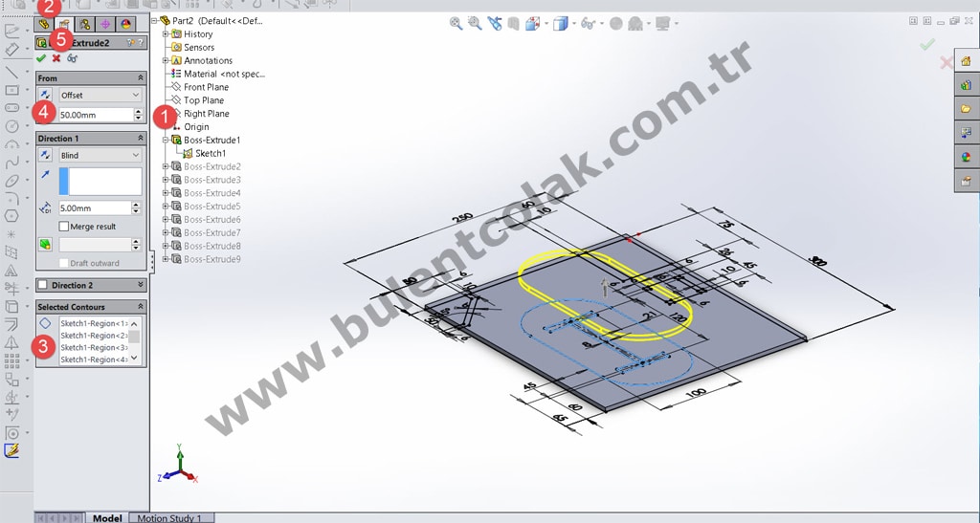This screenshot has width=980, height=523.
Task: Collapse the Boss-Extrude1 tree node
Action: [166, 140]
